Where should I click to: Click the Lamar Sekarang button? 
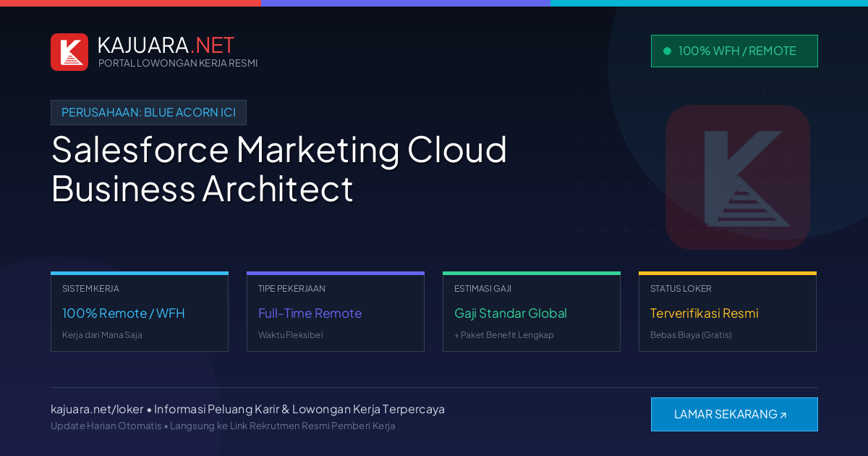[734, 414]
